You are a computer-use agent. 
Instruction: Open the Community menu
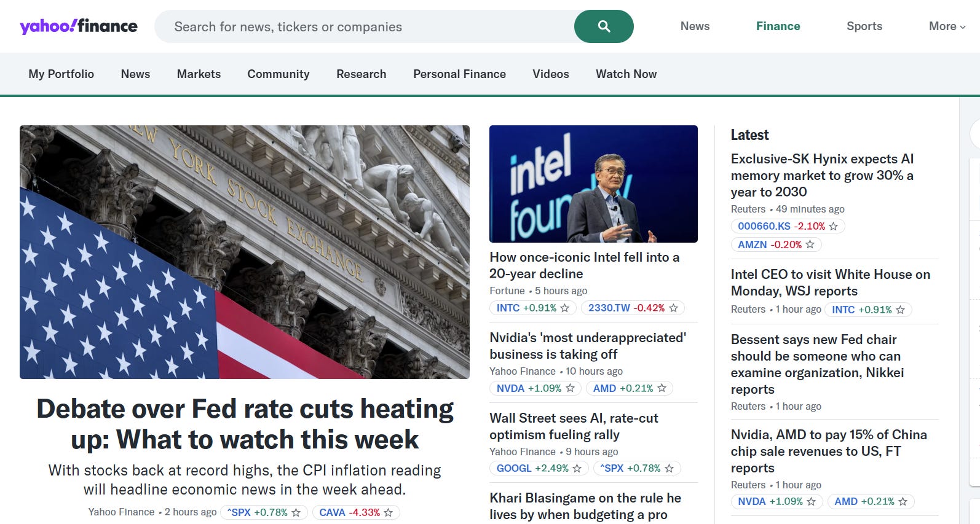pyautogui.click(x=279, y=74)
